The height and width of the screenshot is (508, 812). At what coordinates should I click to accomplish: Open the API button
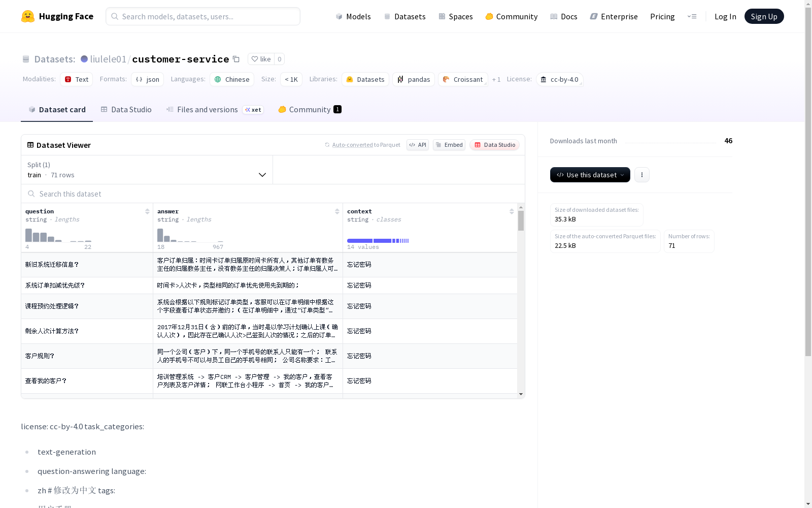(x=418, y=145)
